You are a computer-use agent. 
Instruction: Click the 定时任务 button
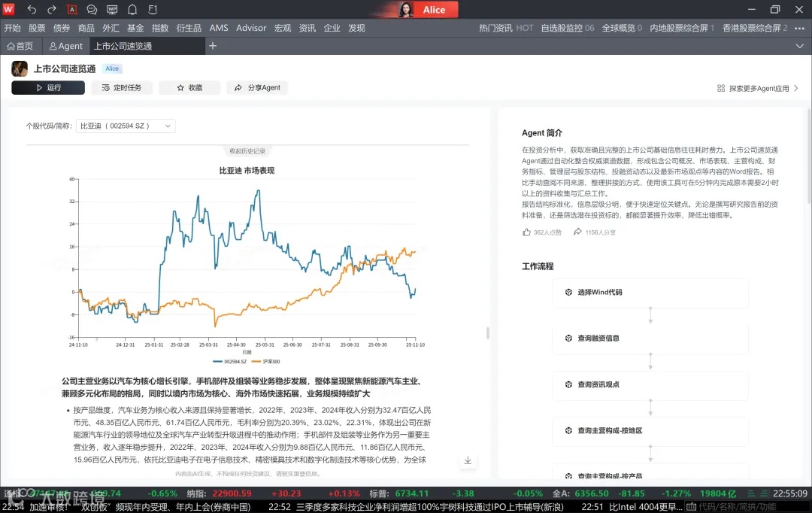click(x=123, y=87)
